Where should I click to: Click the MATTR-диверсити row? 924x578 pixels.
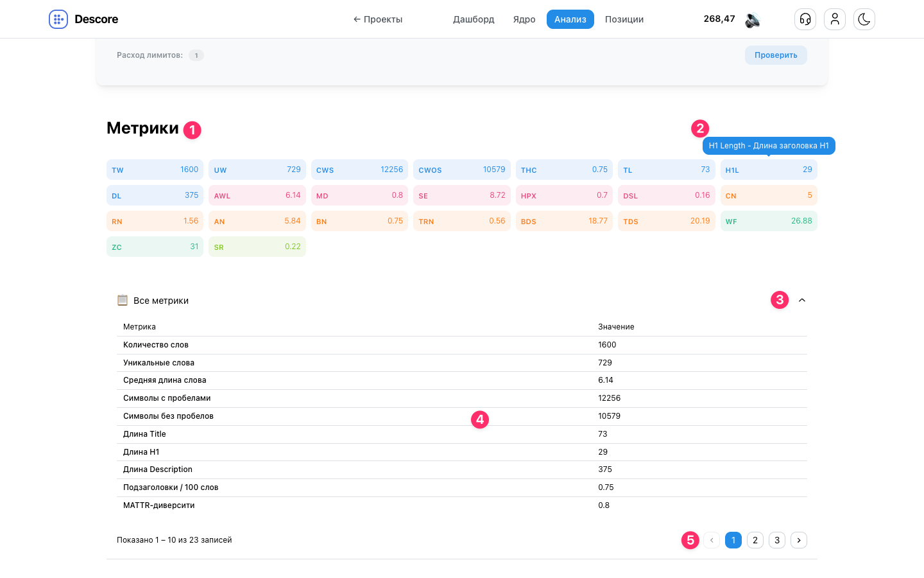click(x=462, y=505)
